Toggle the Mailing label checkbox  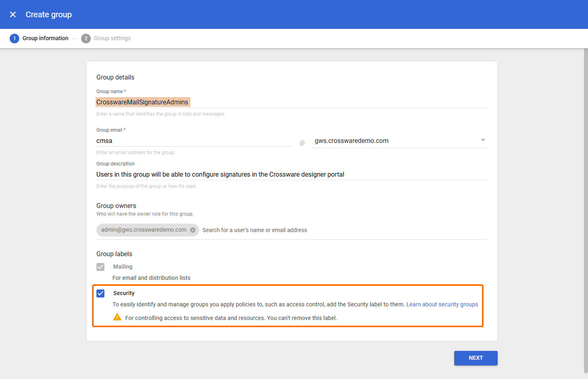101,267
